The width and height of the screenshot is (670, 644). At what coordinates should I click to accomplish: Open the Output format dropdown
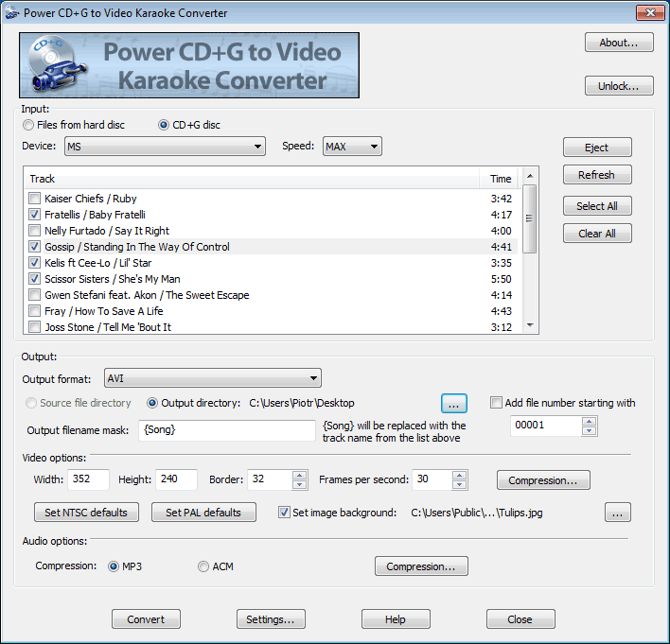213,378
